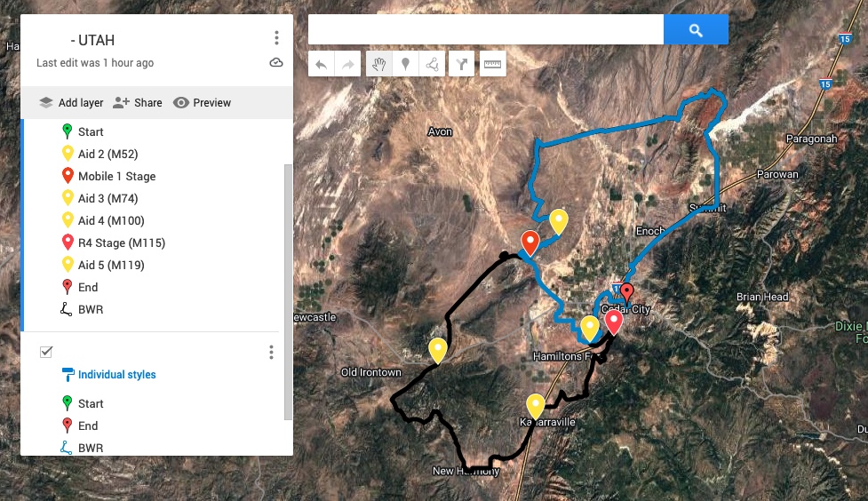The image size is (868, 501).
Task: Select Aid 3 (M74) in the layer list
Action: click(x=108, y=198)
